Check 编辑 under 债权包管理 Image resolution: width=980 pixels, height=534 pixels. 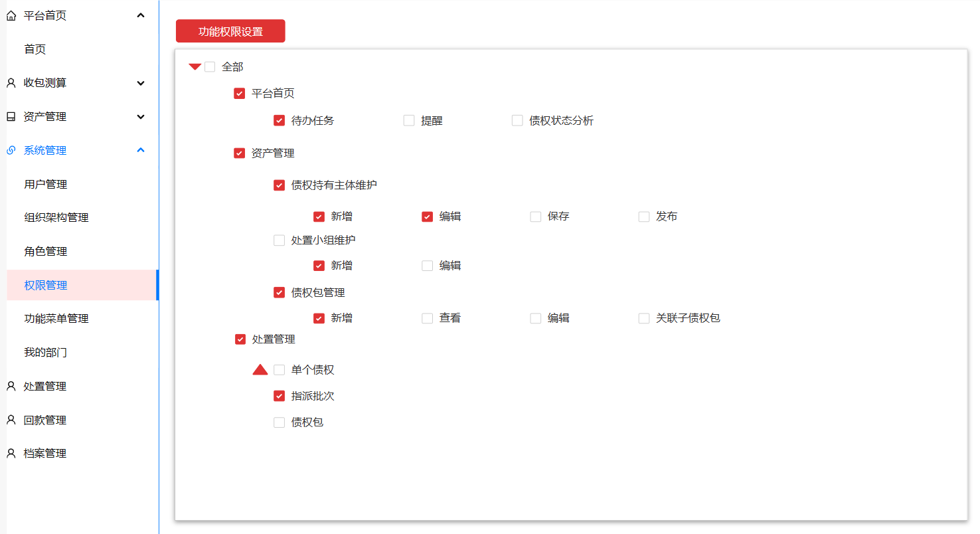pos(536,318)
